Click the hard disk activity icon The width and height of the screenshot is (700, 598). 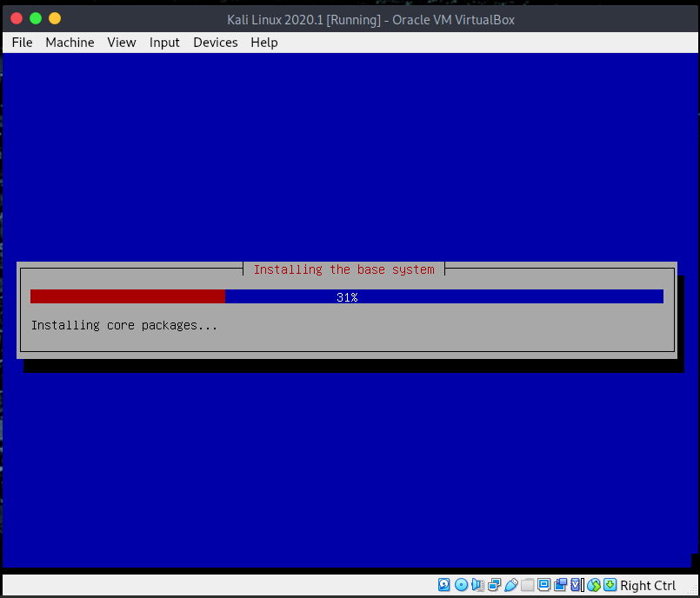tap(443, 585)
